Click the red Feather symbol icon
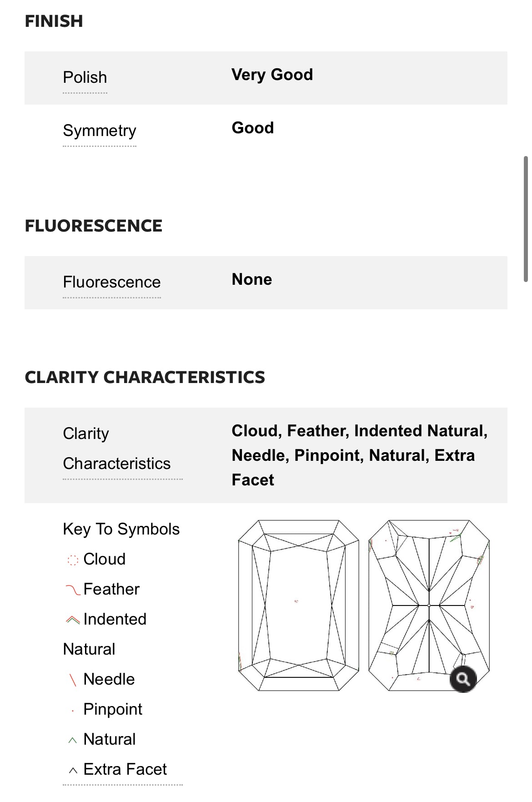 tap(72, 589)
